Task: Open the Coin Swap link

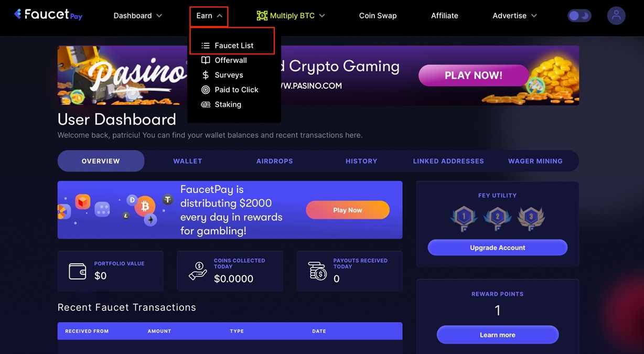Action: [378, 16]
